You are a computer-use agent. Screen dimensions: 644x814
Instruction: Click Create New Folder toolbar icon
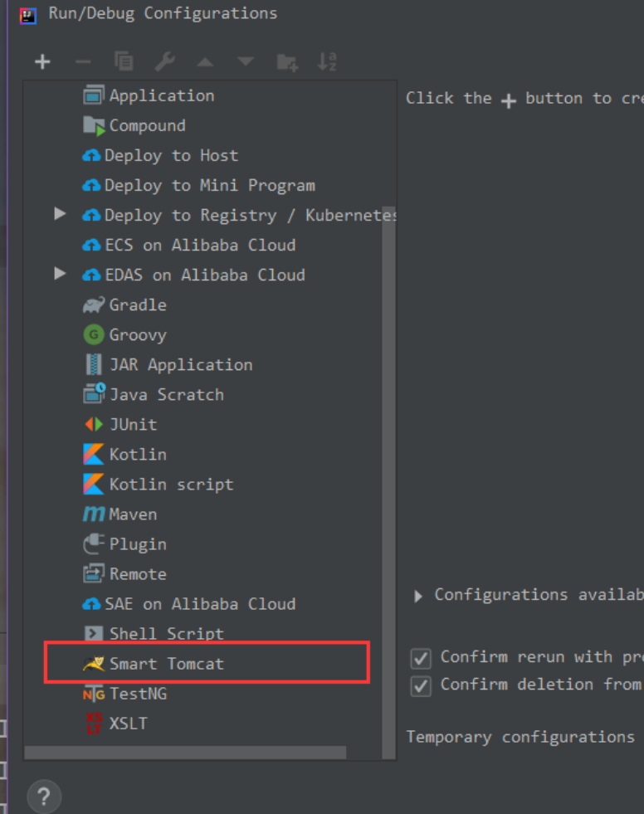(x=287, y=62)
